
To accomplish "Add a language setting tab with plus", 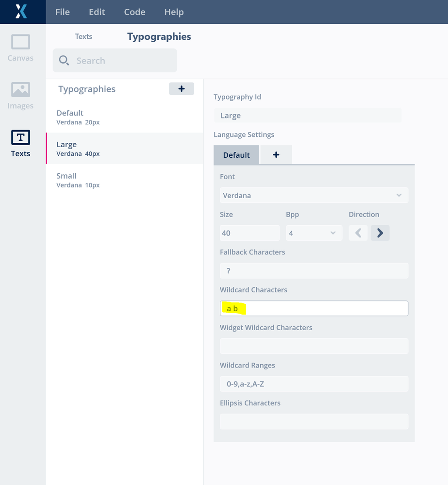I will click(276, 155).
